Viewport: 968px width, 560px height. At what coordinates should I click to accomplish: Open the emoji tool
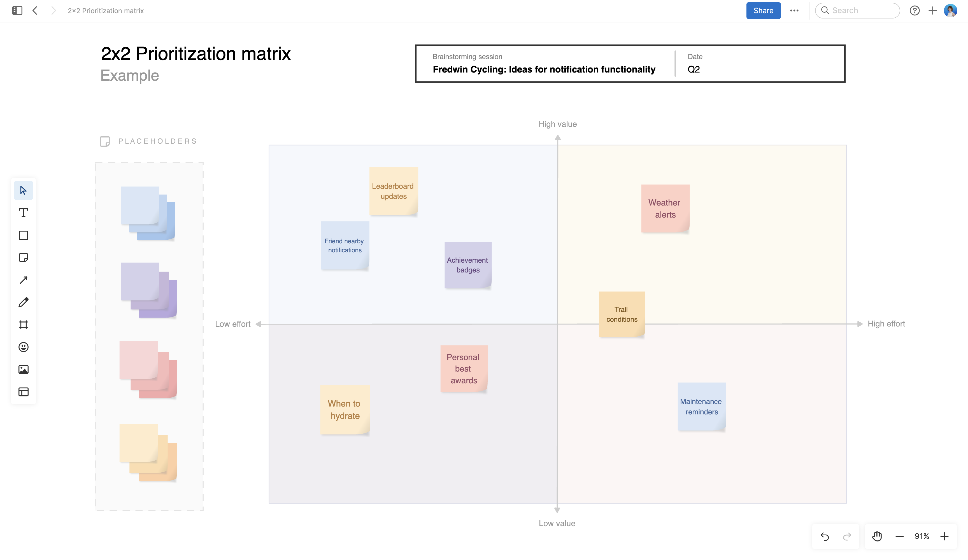point(24,347)
